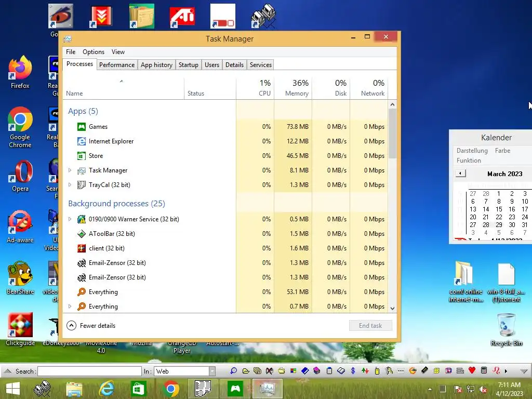
Task: Expand the Task Manager process row
Action: click(x=70, y=170)
